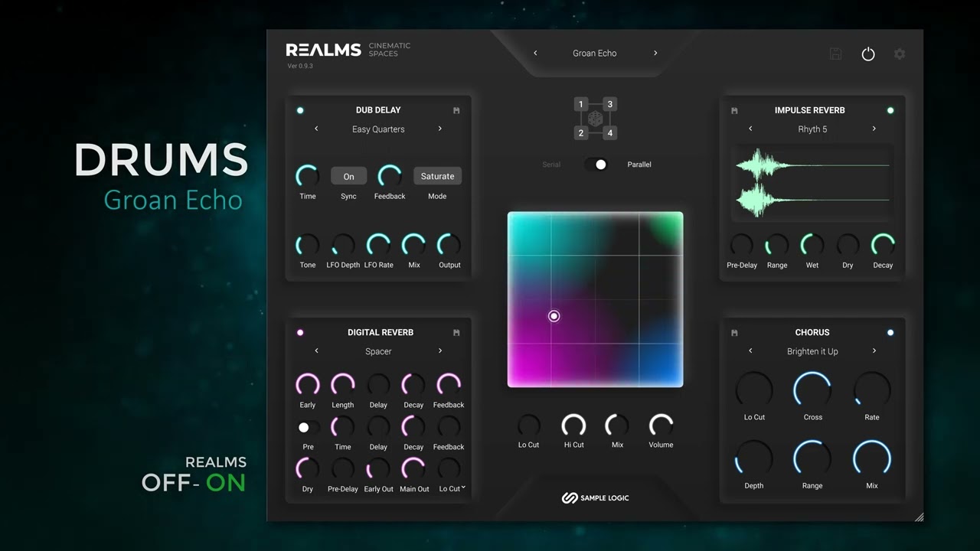Save the Dub Delay module preset
980x551 pixels.
pyautogui.click(x=456, y=110)
